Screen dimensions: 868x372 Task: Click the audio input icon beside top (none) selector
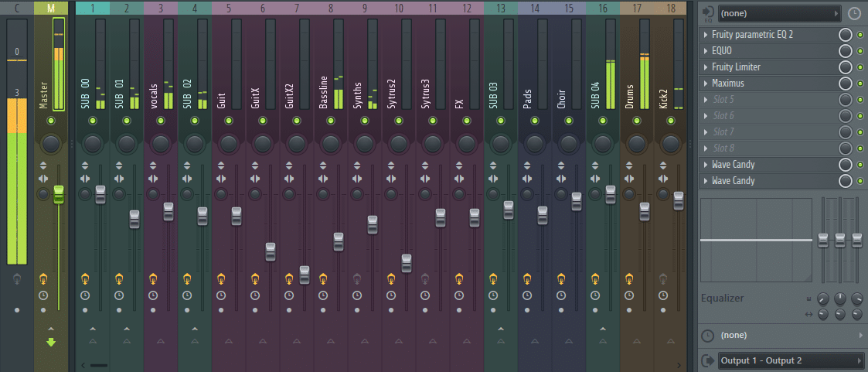click(x=707, y=13)
